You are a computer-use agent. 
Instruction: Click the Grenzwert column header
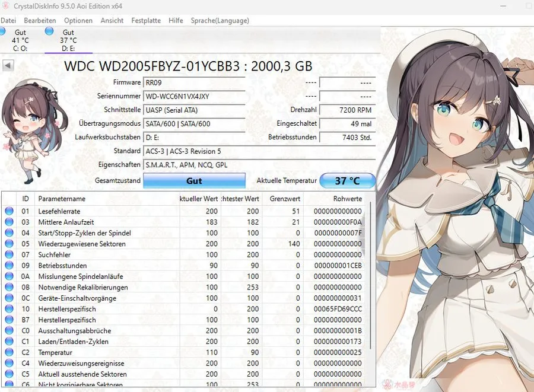(282, 199)
